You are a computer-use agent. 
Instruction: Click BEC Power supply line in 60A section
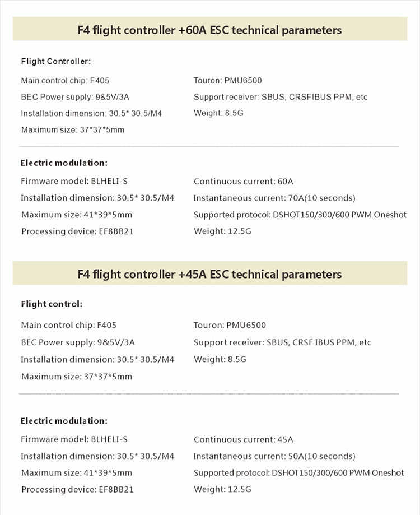click(78, 97)
